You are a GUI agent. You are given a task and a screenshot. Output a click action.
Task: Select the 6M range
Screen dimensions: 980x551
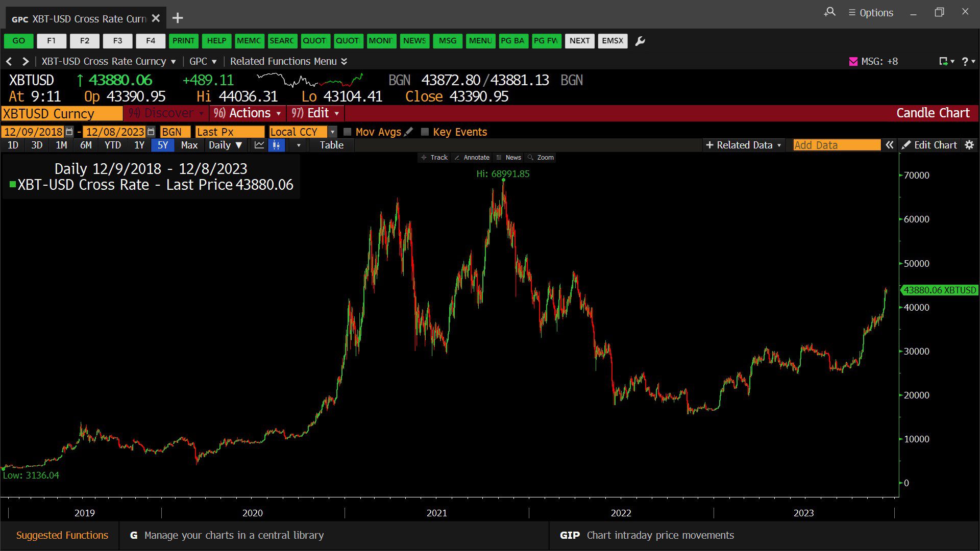(x=86, y=145)
